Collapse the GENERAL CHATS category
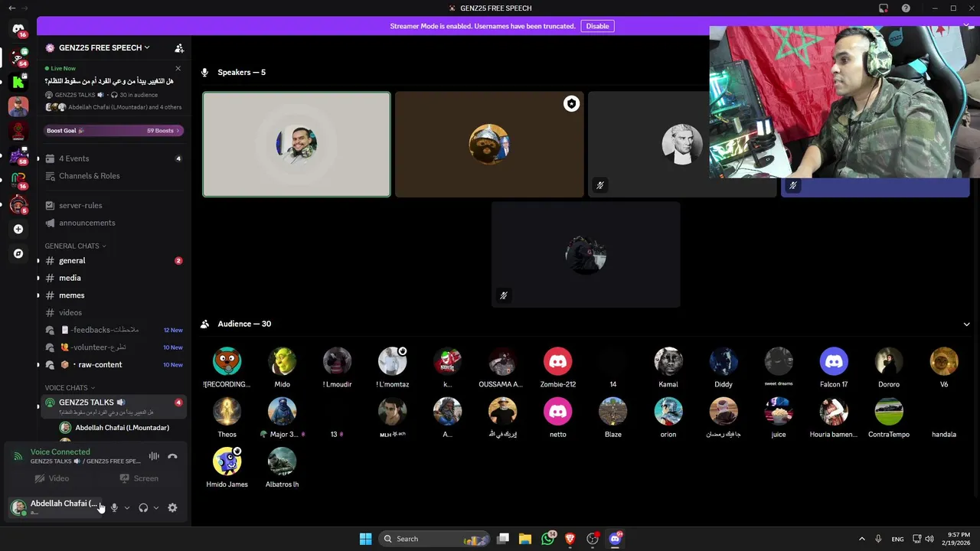Image resolution: width=980 pixels, height=551 pixels. [x=75, y=246]
